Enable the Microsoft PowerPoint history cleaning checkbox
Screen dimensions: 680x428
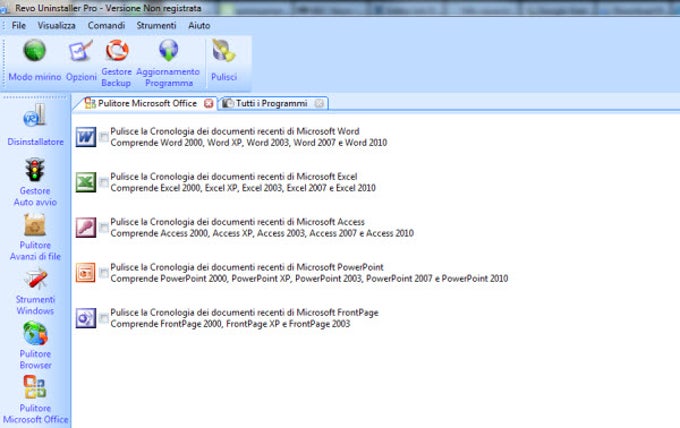tap(104, 273)
